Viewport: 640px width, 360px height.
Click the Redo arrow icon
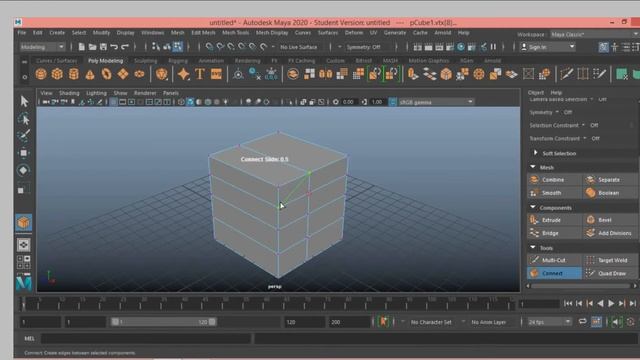point(125,47)
